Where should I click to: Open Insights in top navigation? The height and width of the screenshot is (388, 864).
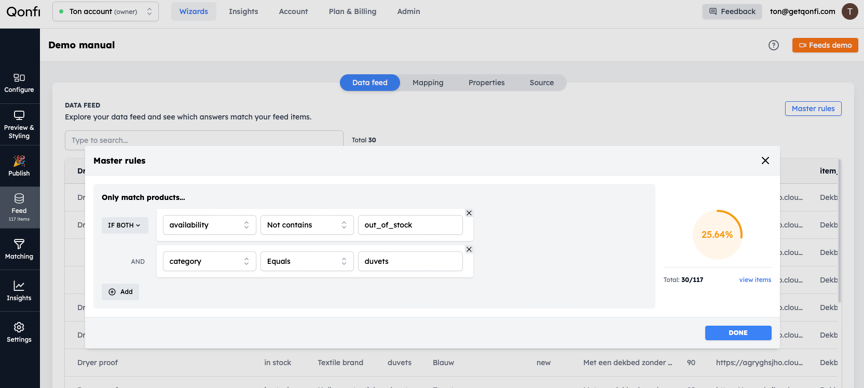[244, 11]
